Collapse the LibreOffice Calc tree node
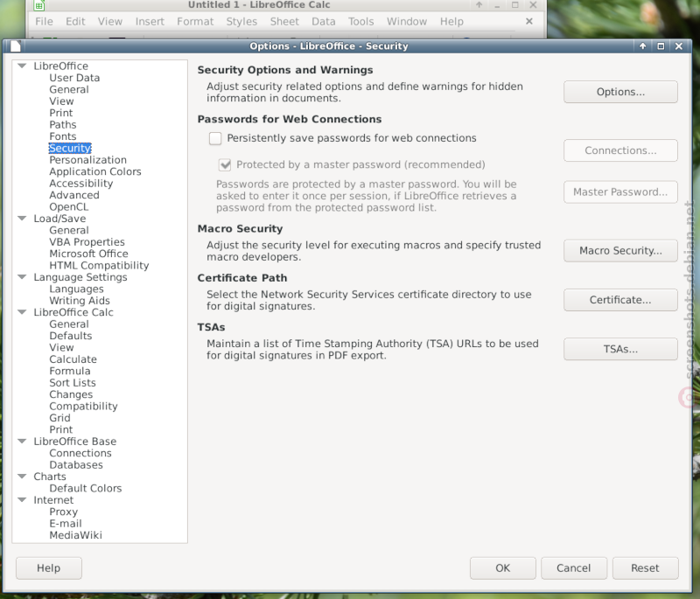The image size is (700, 599). point(22,312)
